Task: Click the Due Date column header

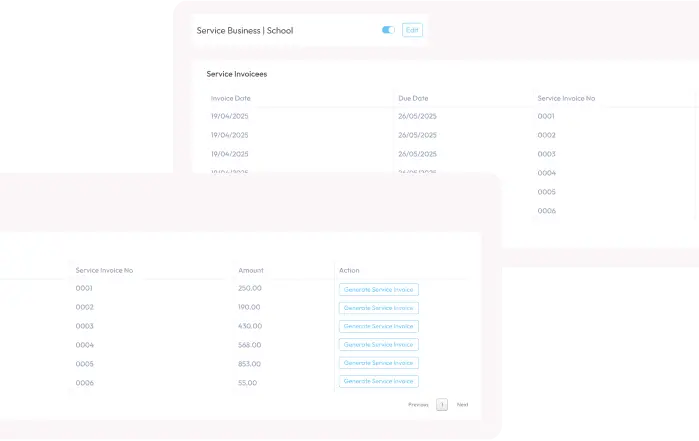Action: pos(413,98)
